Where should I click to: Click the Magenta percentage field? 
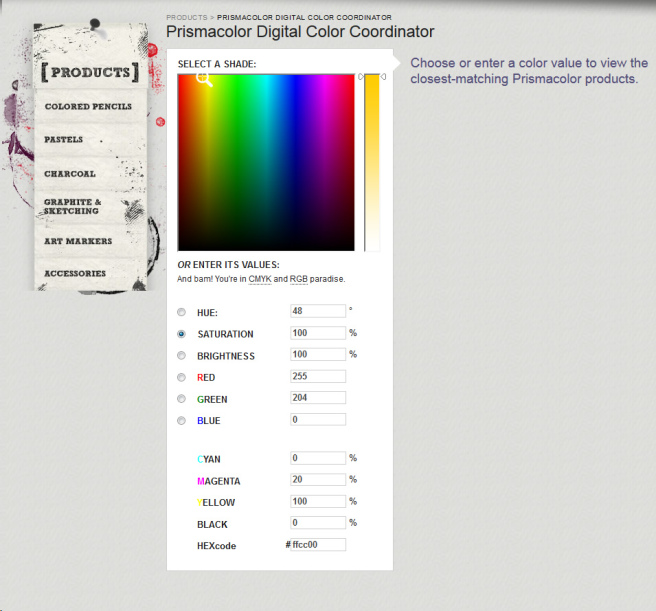point(318,480)
